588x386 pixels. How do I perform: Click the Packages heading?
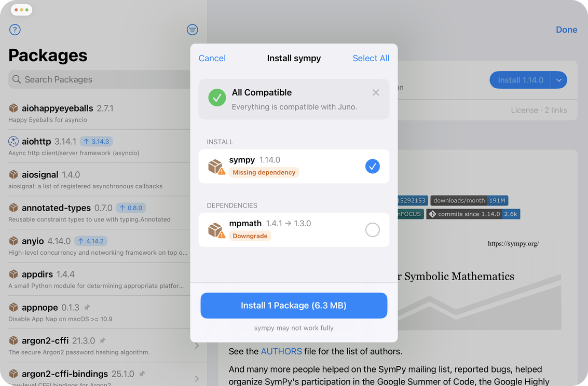[x=48, y=56]
